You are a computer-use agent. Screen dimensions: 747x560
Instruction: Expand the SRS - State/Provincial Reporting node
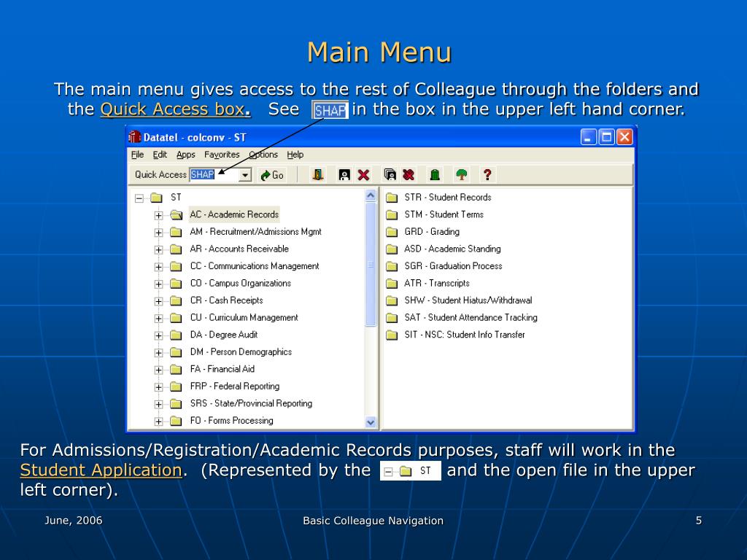tap(158, 404)
